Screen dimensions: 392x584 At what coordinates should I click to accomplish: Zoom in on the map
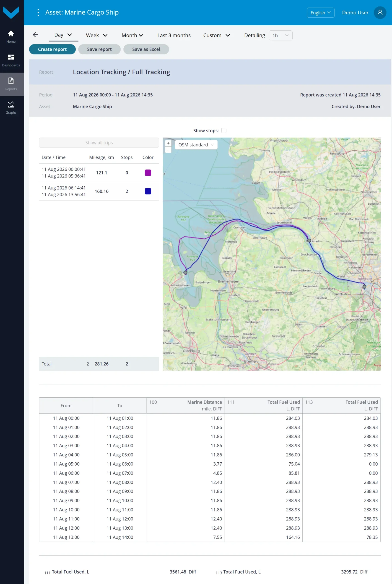[x=168, y=143]
